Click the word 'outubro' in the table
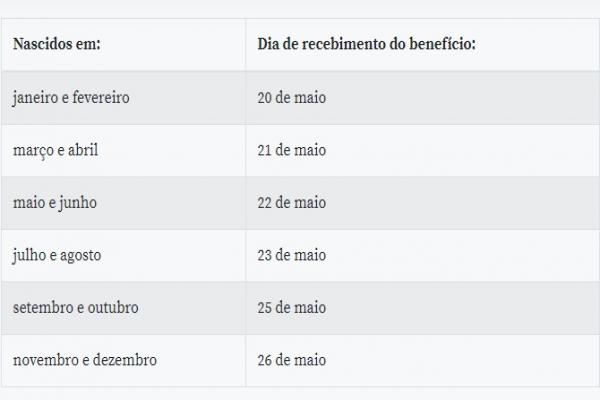The width and height of the screenshot is (600, 400). coord(113,307)
